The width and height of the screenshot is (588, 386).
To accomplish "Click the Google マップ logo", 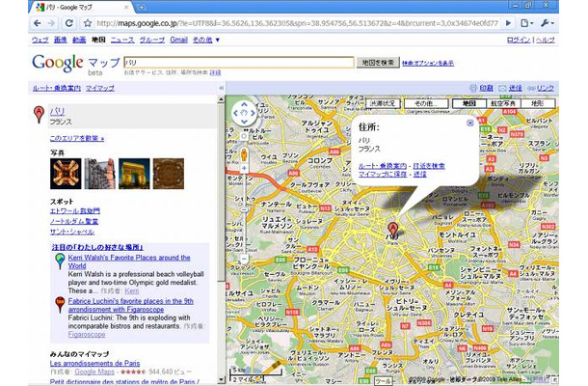I will coord(76,63).
